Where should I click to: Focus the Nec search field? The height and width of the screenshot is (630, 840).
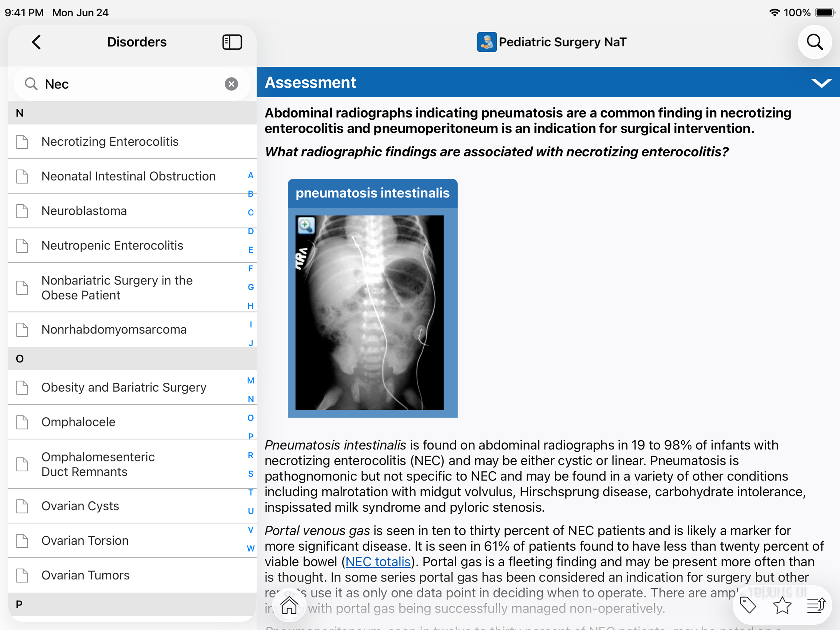[132, 84]
